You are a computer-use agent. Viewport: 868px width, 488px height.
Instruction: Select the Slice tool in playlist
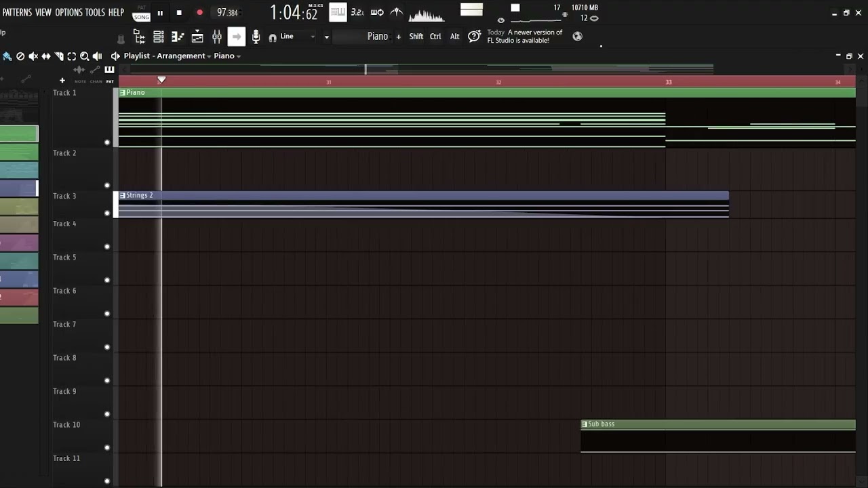(x=59, y=56)
